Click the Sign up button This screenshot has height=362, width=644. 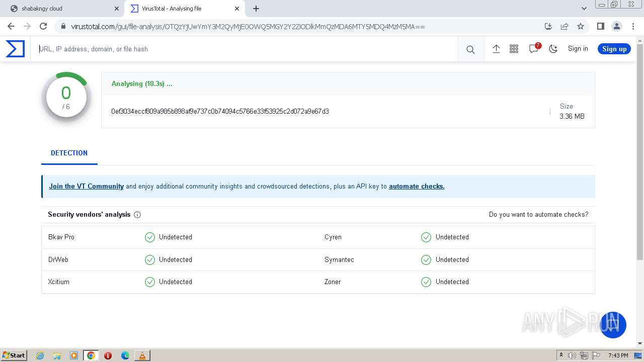point(614,49)
